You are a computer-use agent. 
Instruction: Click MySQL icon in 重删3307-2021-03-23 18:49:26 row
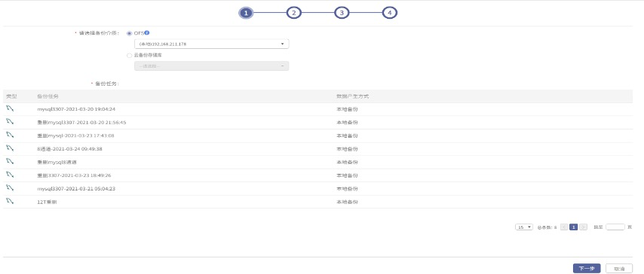[x=11, y=175]
